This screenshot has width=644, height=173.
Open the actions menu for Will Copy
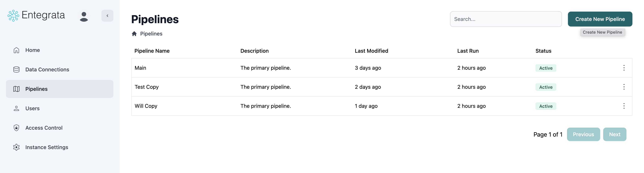click(624, 106)
